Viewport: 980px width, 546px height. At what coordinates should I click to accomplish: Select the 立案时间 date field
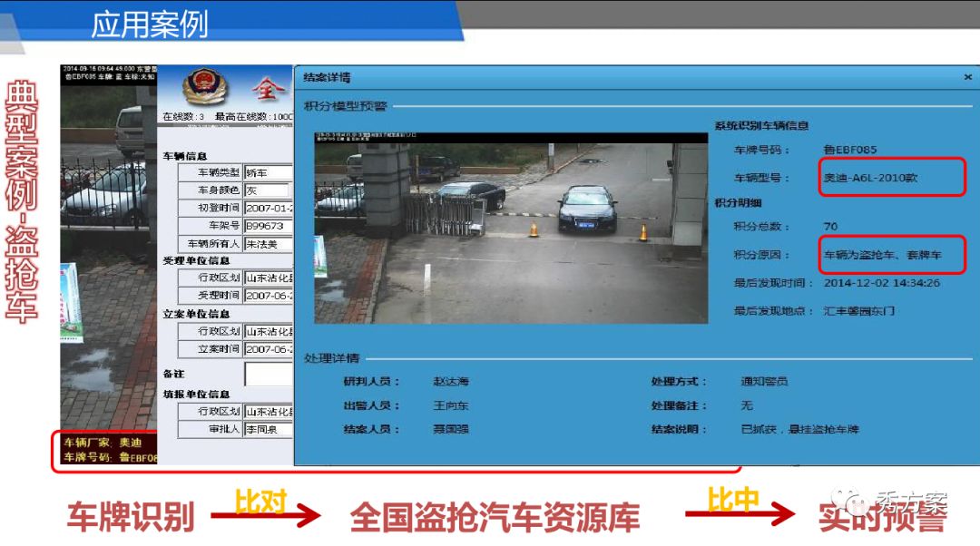[x=268, y=349]
